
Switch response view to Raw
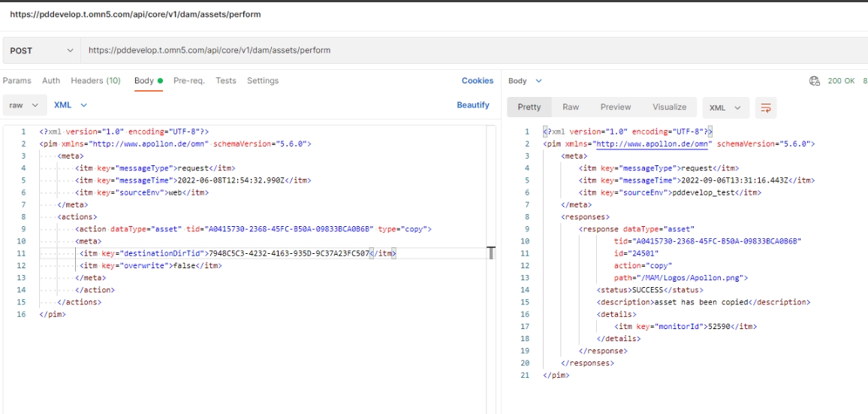point(571,107)
